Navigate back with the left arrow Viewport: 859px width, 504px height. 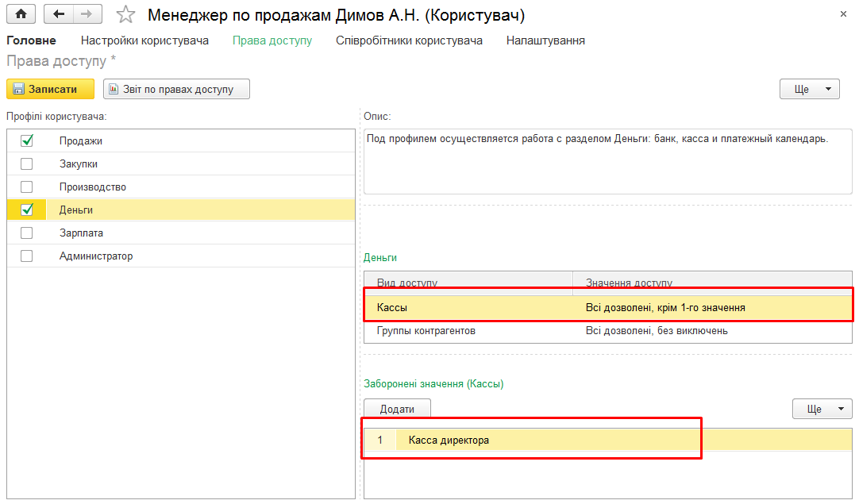(x=58, y=14)
